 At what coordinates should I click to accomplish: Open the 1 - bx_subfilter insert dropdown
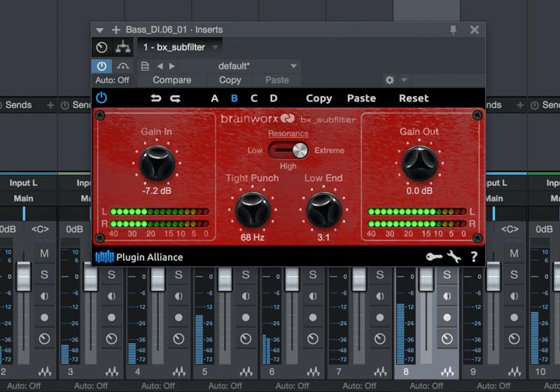tap(181, 47)
